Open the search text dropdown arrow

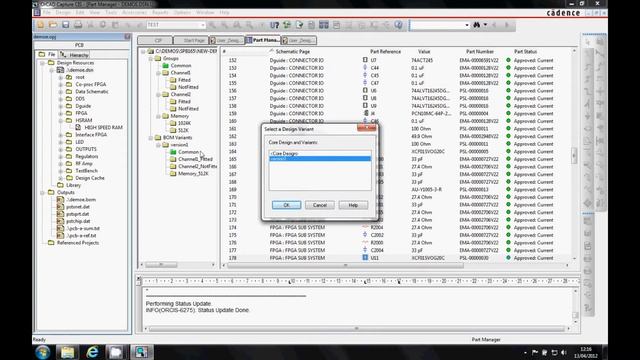click(x=467, y=25)
